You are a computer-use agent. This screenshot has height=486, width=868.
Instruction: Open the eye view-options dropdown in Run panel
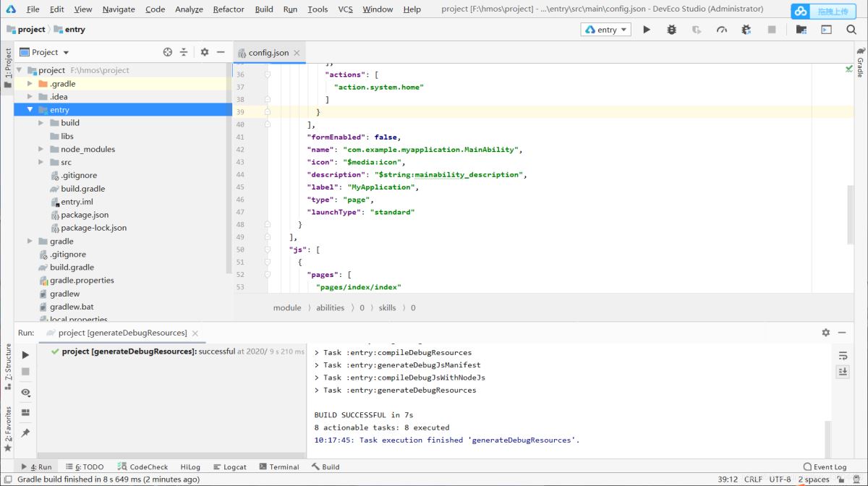25,393
